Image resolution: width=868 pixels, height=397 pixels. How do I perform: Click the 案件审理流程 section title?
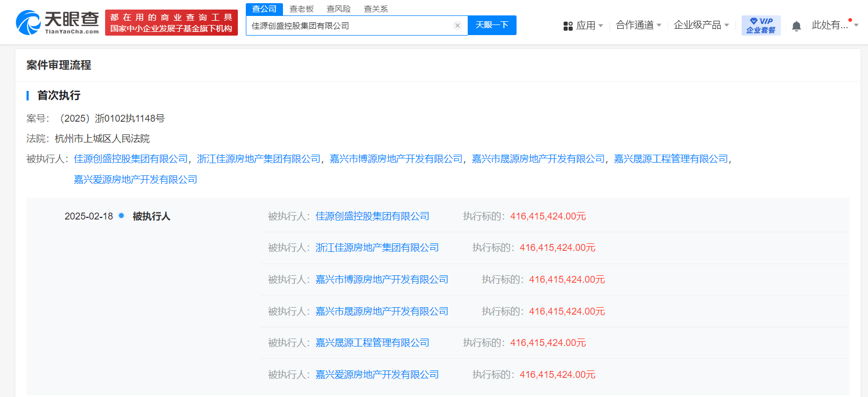pos(59,65)
